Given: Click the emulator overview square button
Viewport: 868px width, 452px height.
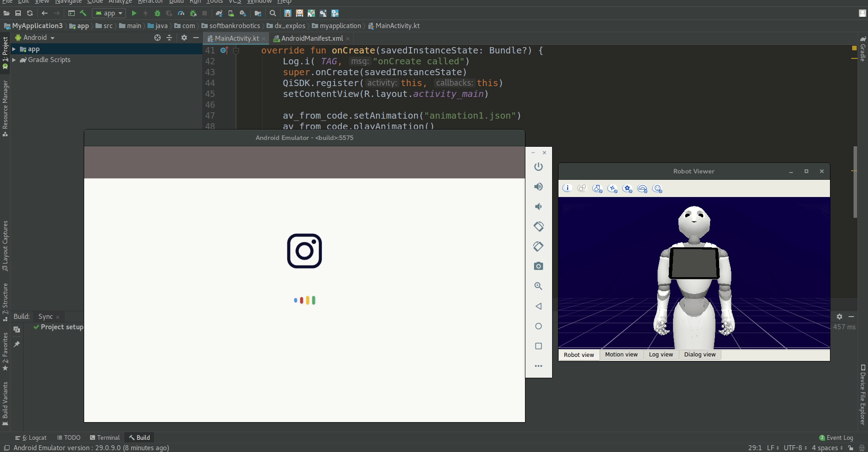Looking at the screenshot, I should click(x=538, y=346).
